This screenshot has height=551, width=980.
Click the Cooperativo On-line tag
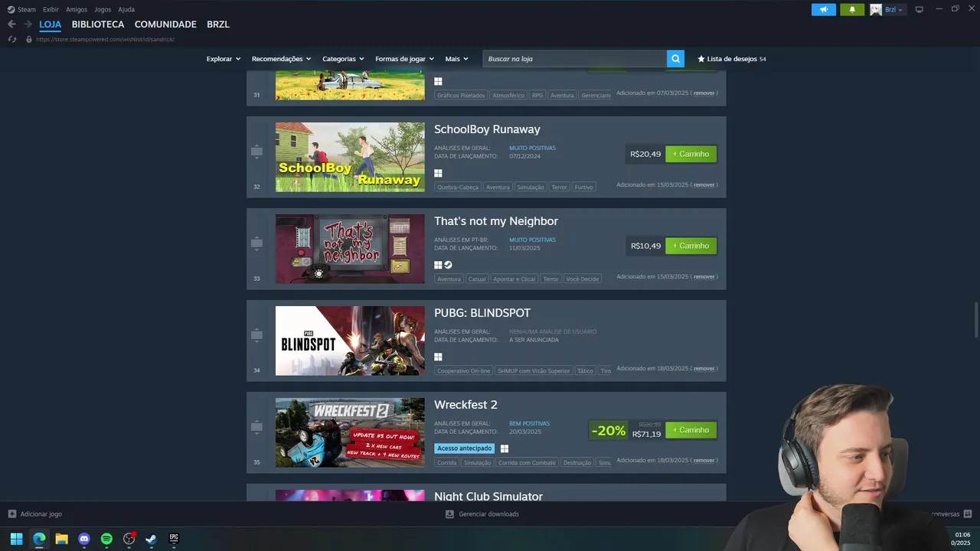tap(463, 370)
